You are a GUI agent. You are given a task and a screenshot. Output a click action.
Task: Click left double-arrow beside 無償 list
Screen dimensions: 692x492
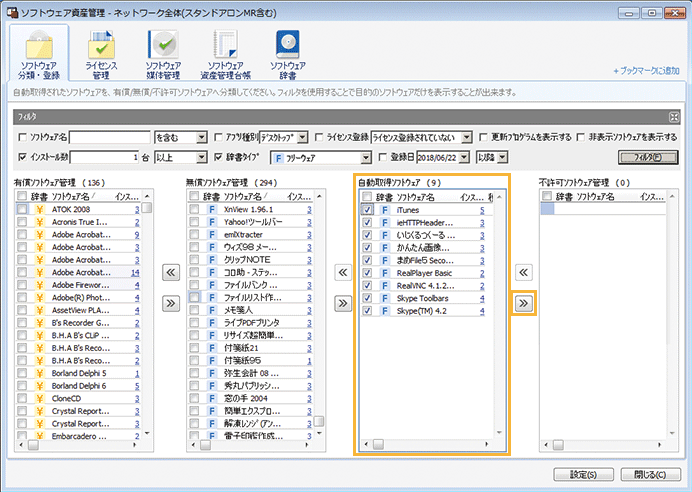343,272
